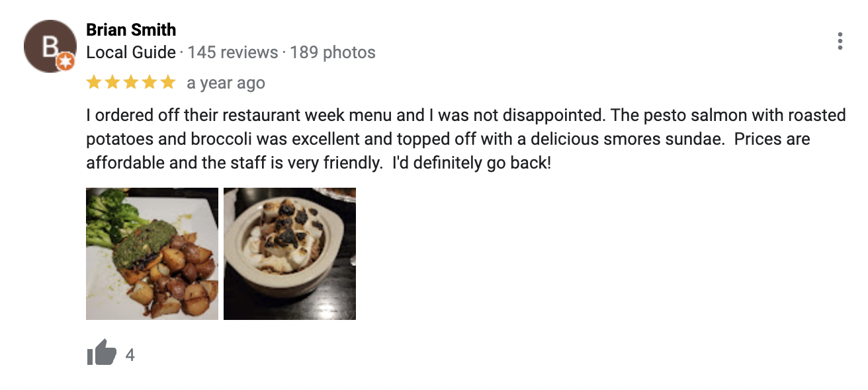Open the three-dot more options menu
The height and width of the screenshot is (390, 868).
click(840, 41)
